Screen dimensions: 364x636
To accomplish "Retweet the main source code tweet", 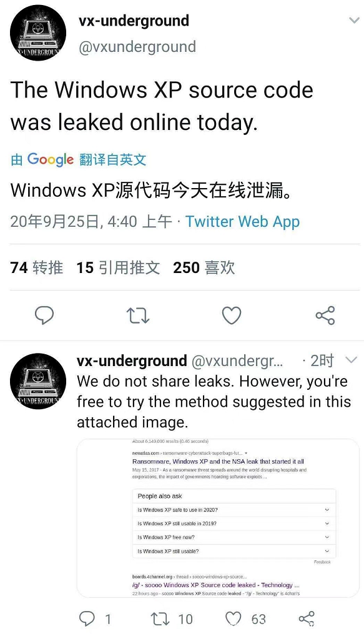I will [138, 315].
